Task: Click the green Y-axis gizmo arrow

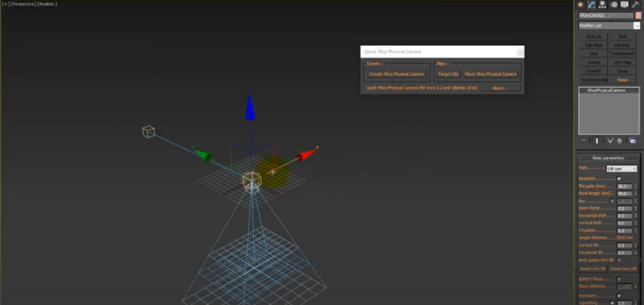Action: (202, 154)
